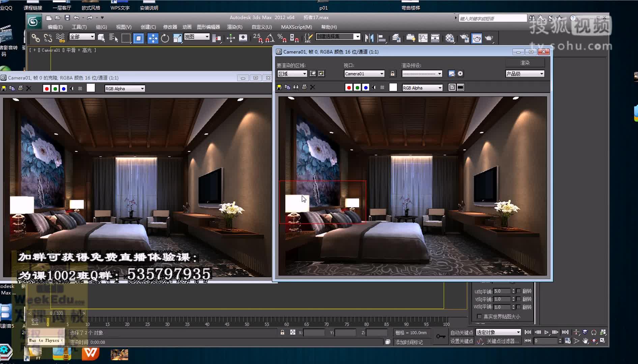Click the 自动关键点 button
This screenshot has width=638, height=364.
(462, 333)
